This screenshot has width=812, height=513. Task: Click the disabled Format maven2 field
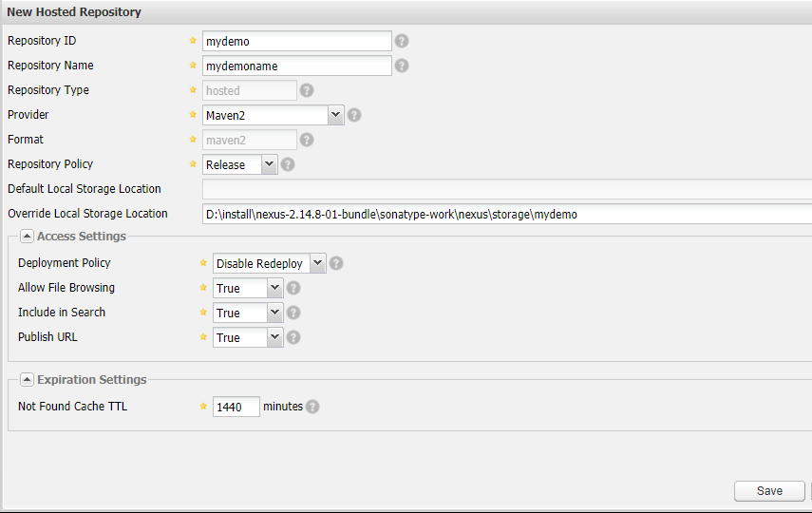pos(250,140)
